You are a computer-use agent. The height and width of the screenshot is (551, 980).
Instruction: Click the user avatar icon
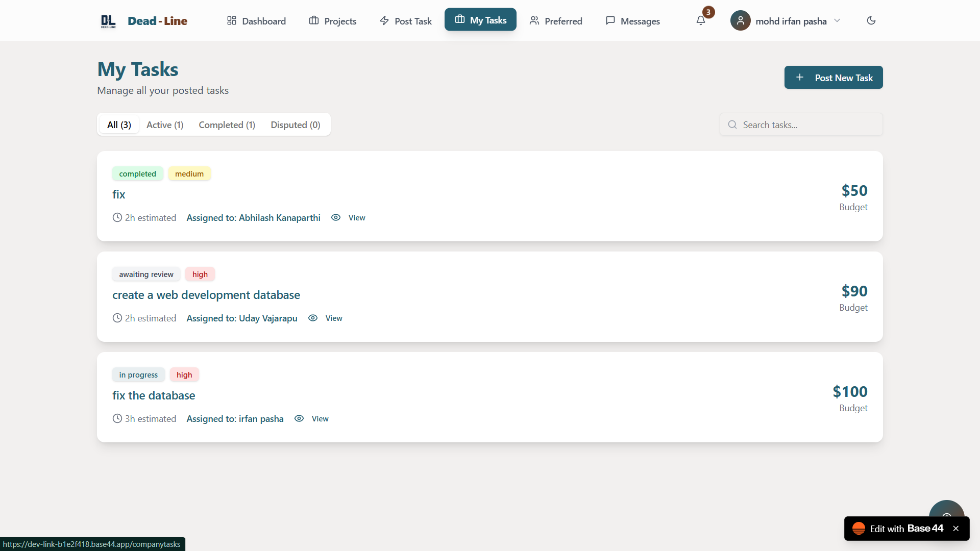(x=740, y=21)
